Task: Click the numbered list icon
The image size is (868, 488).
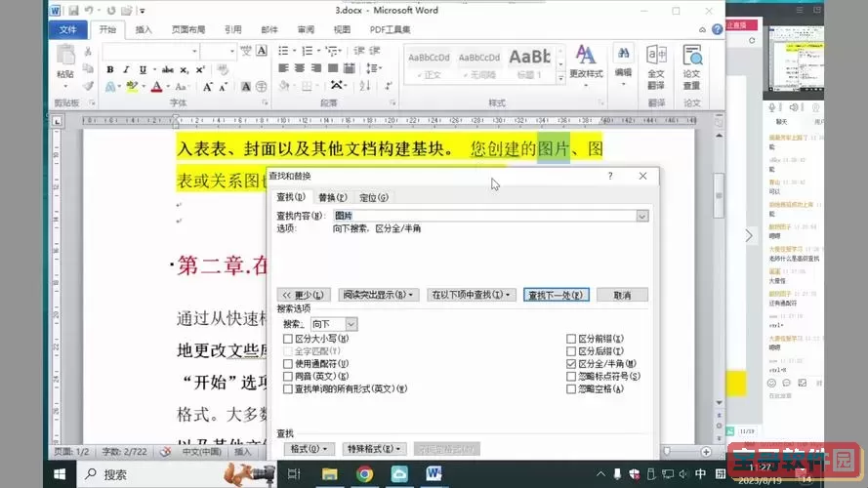Action: click(x=308, y=51)
